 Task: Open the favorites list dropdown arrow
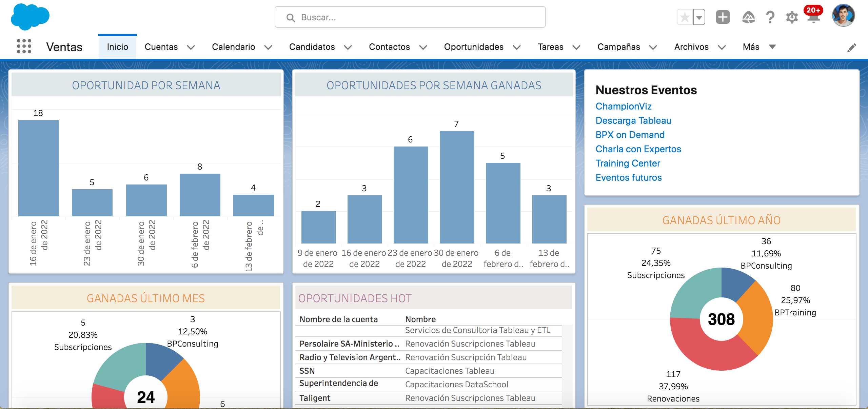coord(699,17)
